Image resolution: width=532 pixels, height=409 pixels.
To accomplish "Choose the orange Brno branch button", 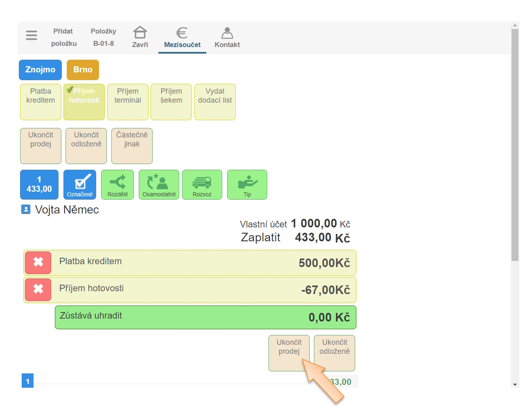I will point(83,70).
